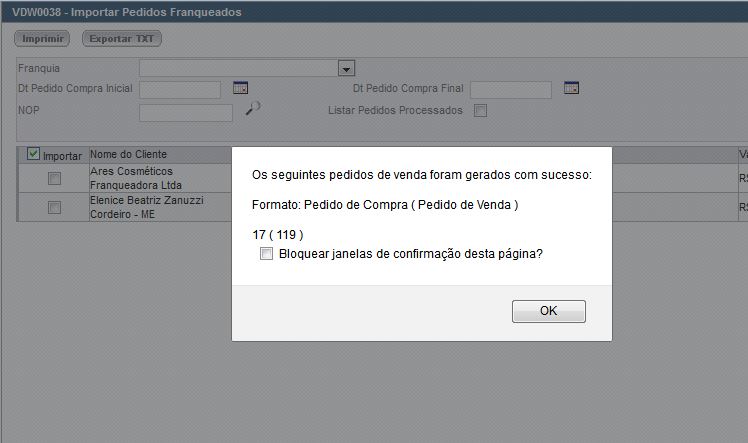748x443 pixels.
Task: Click the Importar column header label
Action: (62, 155)
